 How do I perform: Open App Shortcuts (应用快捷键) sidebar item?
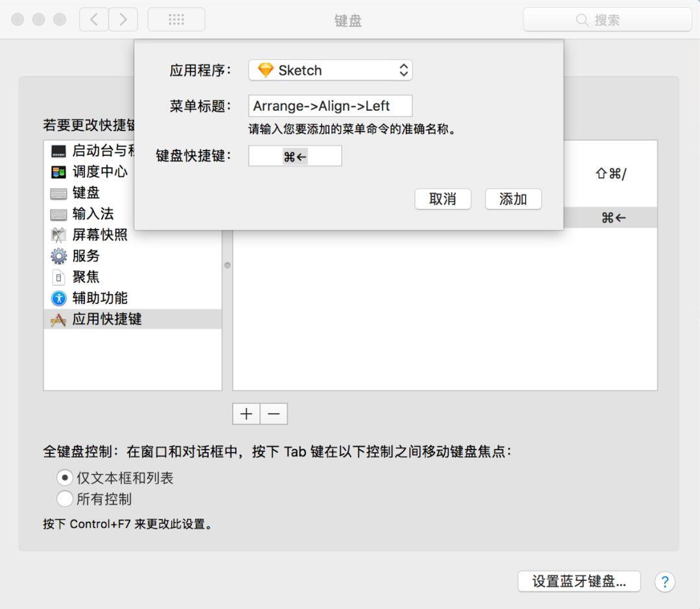[133, 319]
